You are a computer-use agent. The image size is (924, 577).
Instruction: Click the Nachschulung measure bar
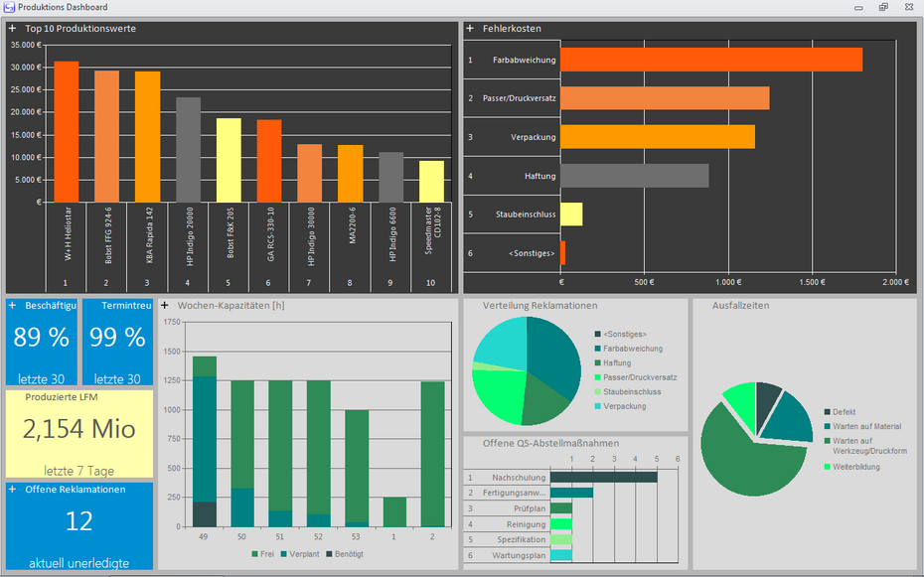pos(603,477)
